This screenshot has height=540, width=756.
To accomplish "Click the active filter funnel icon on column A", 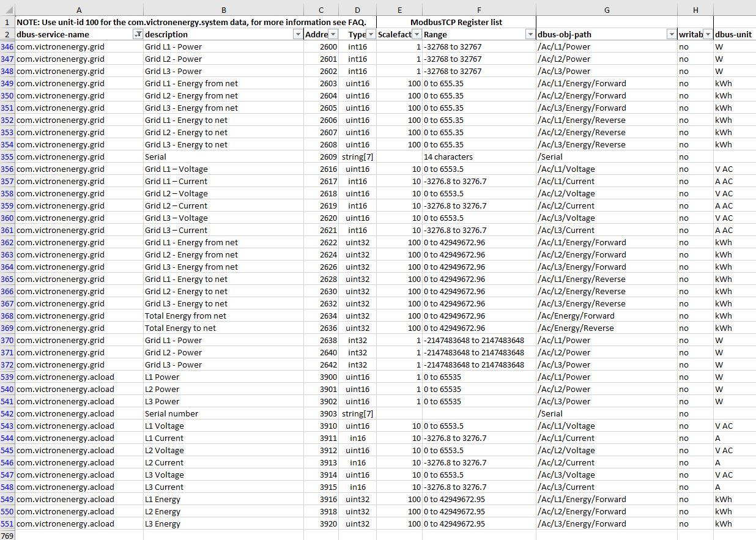I will click(x=139, y=34).
